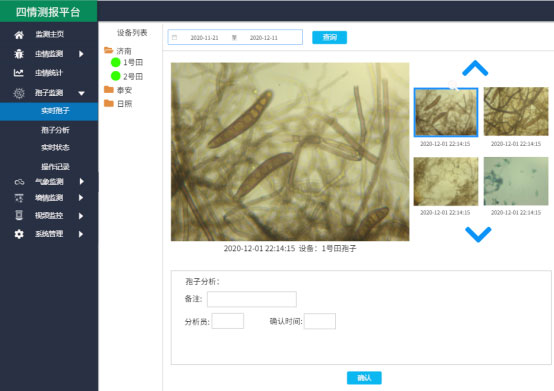Click the soil moisture icon for 墒情监测
554x391 pixels.
[19, 198]
